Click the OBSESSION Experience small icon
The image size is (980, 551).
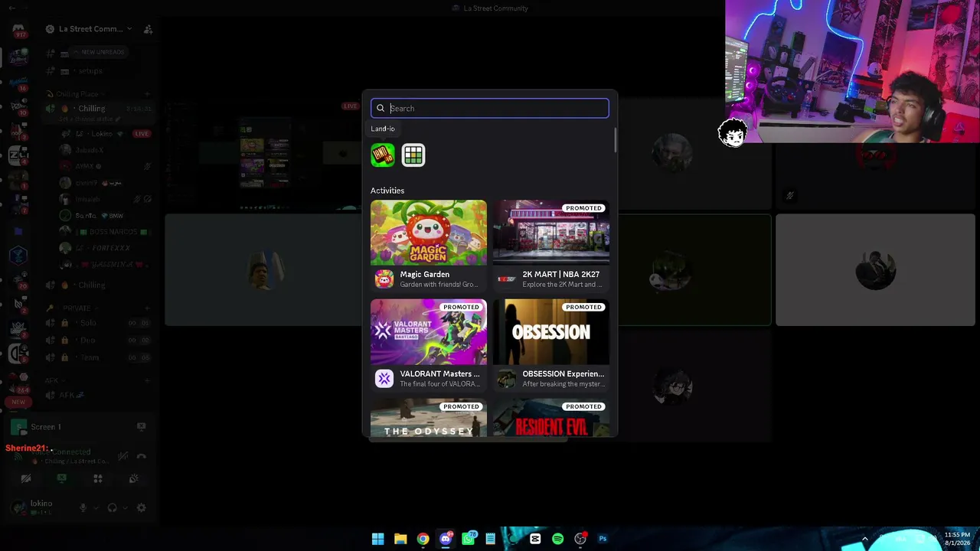(x=507, y=378)
